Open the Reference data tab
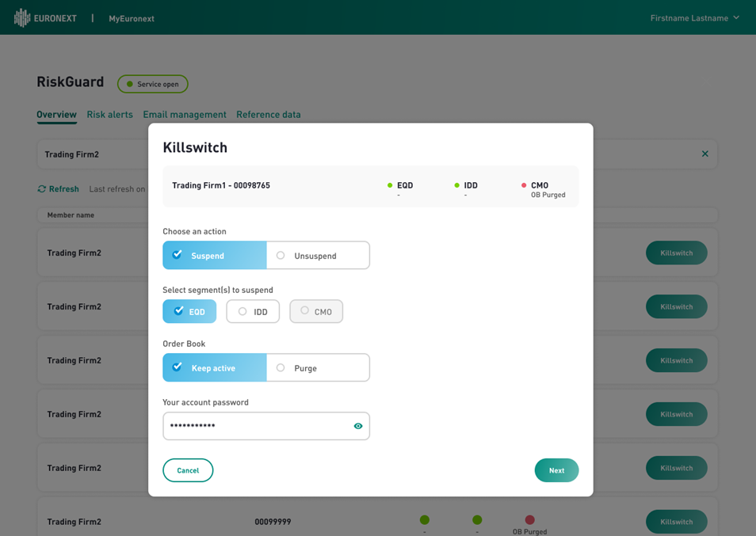This screenshot has width=756, height=536. 268,115
